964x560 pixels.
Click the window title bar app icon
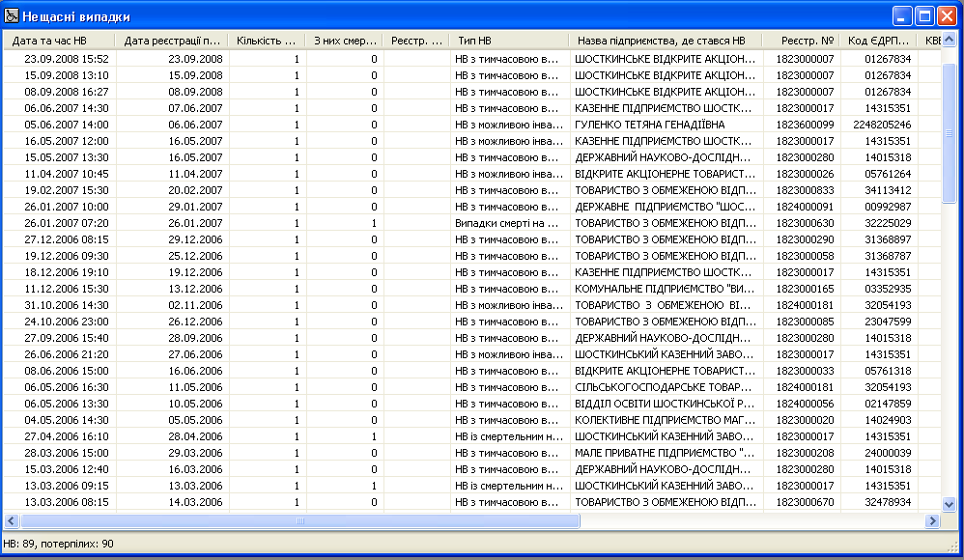tap(11, 16)
